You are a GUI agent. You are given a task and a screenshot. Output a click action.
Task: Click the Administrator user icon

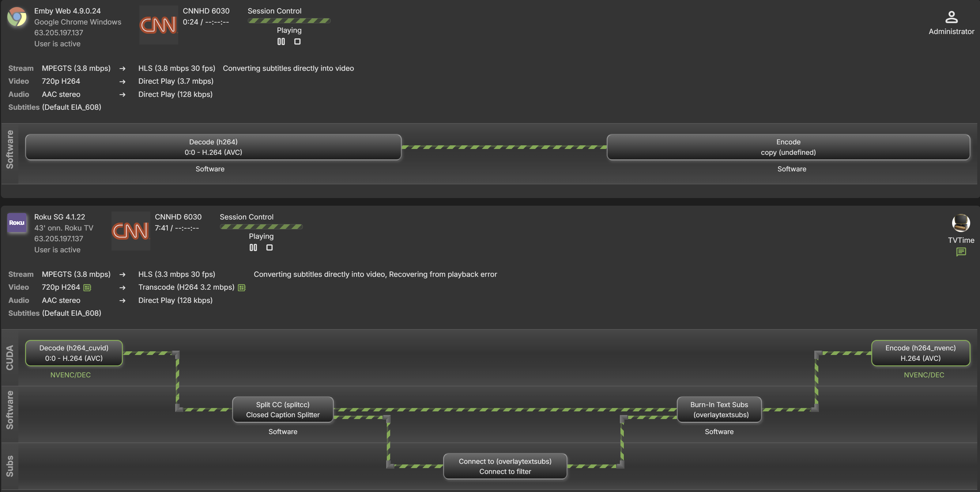click(x=951, y=17)
